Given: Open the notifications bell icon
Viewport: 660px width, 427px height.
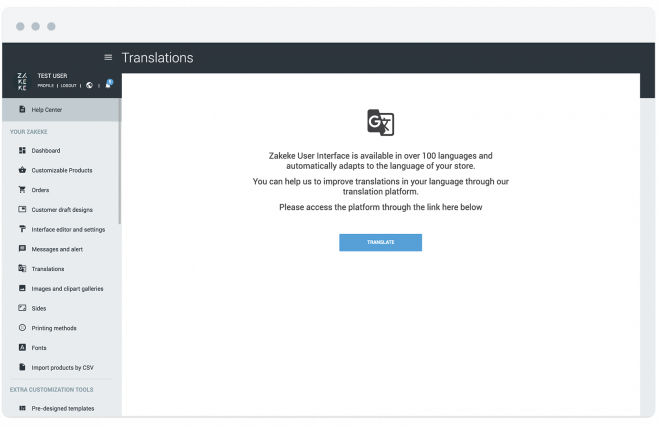Looking at the screenshot, I should tap(109, 84).
